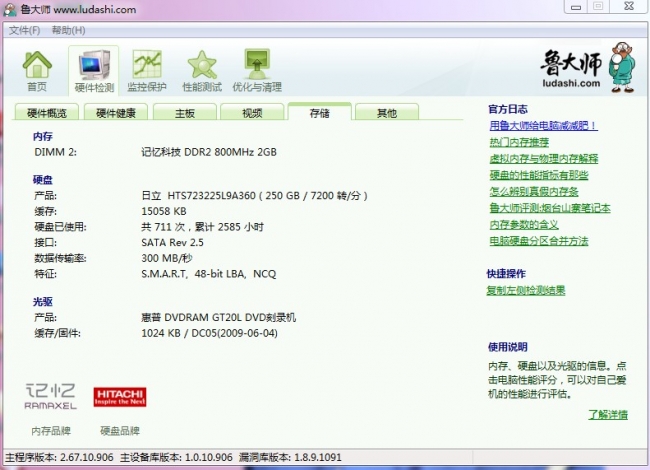This screenshot has width=650, height=470.
Task: Open the 监控保护 monitoring icon
Action: pyautogui.click(x=147, y=70)
